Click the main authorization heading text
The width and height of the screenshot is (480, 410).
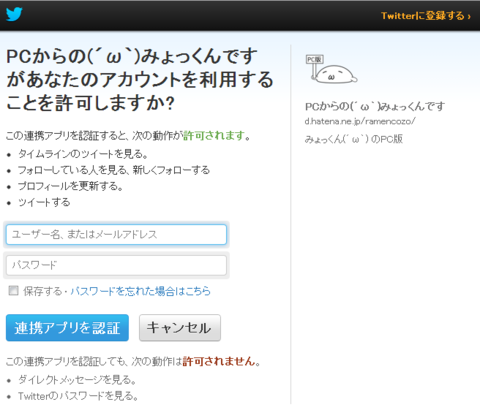tap(140, 79)
